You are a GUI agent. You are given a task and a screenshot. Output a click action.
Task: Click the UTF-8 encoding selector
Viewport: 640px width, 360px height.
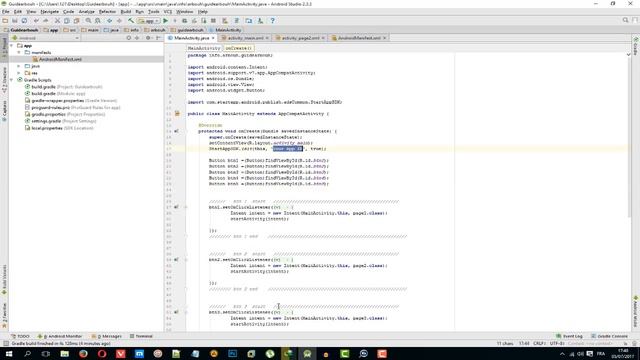pyautogui.click(x=557, y=344)
